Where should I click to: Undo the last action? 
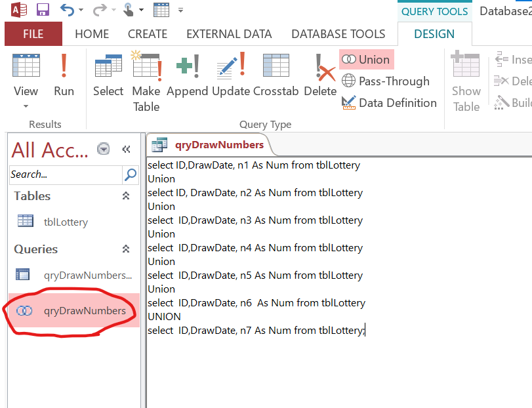pyautogui.click(x=67, y=10)
